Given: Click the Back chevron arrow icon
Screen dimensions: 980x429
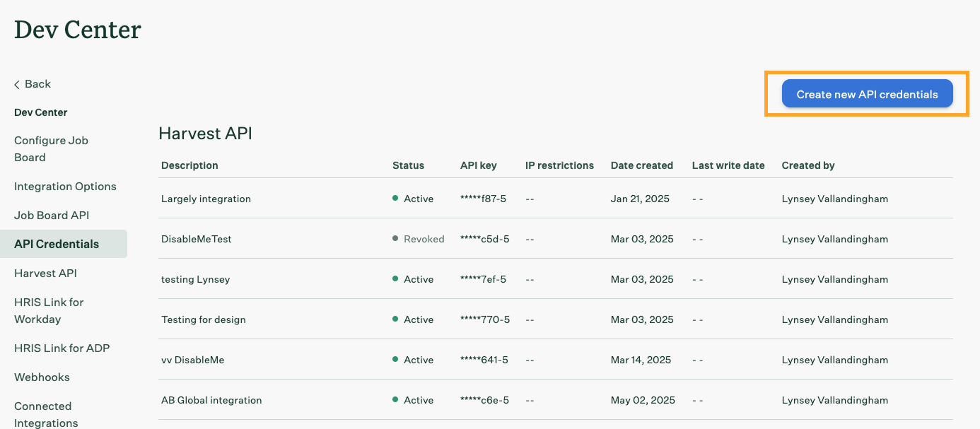Looking at the screenshot, I should tap(17, 85).
